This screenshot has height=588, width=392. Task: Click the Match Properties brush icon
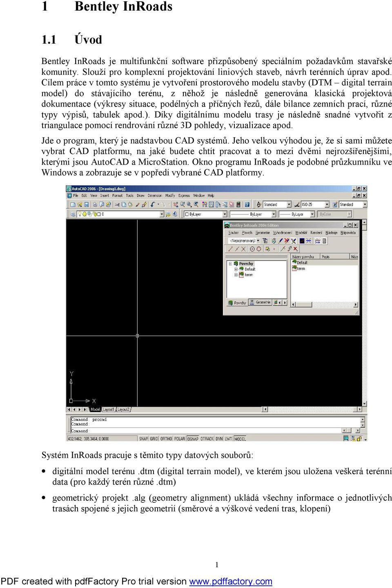137,205
